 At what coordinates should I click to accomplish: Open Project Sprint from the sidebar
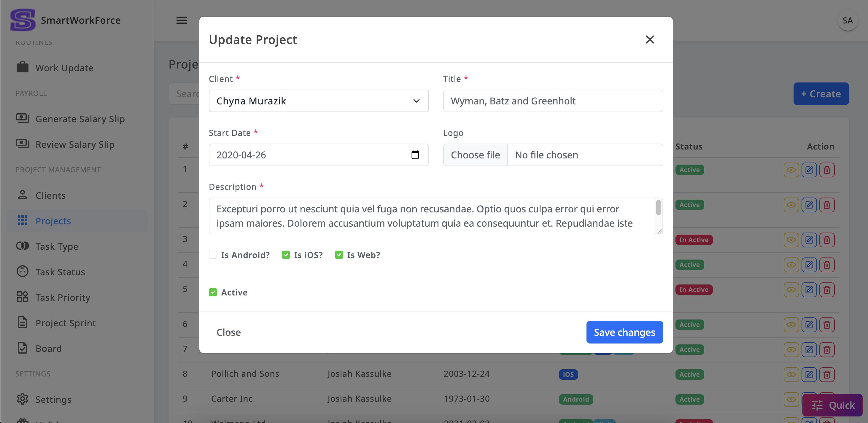pyautogui.click(x=66, y=323)
